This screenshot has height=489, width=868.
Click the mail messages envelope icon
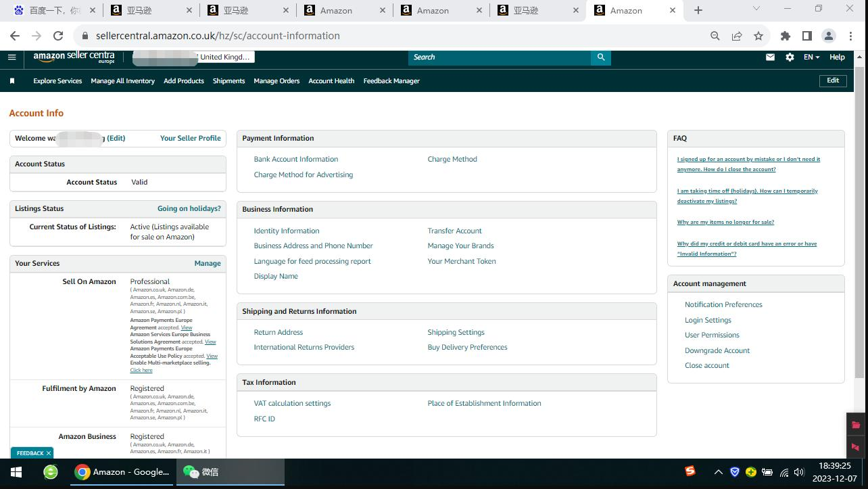[770, 57]
